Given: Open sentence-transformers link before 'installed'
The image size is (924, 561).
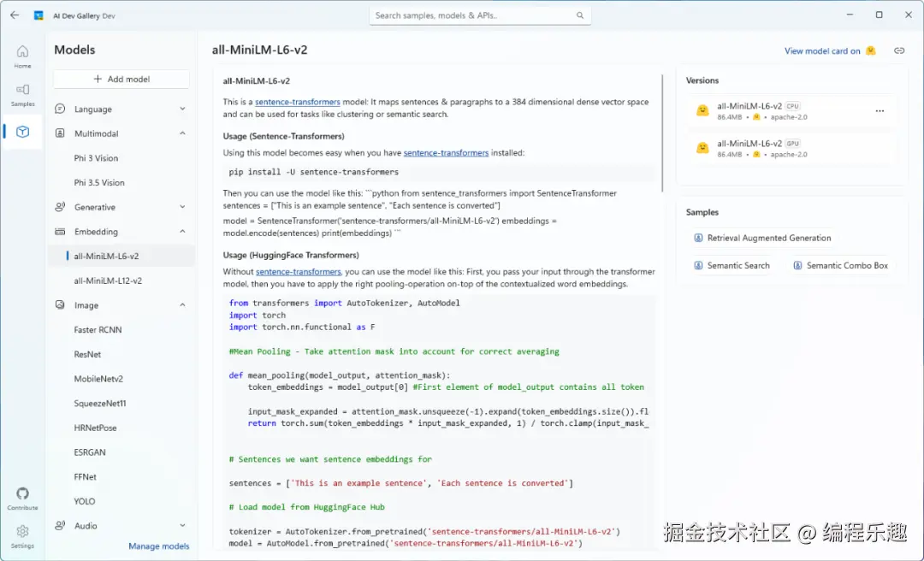Looking at the screenshot, I should (x=446, y=152).
